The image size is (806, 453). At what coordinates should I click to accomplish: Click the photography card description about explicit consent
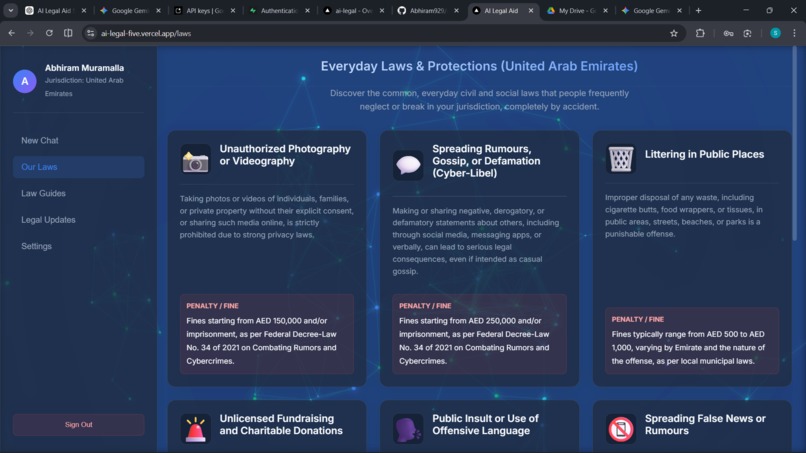coord(267,216)
